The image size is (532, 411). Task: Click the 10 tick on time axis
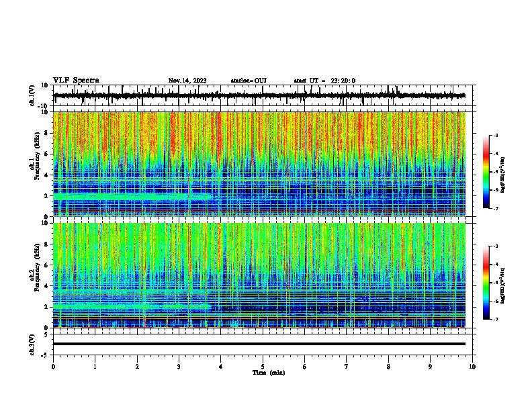472,367
